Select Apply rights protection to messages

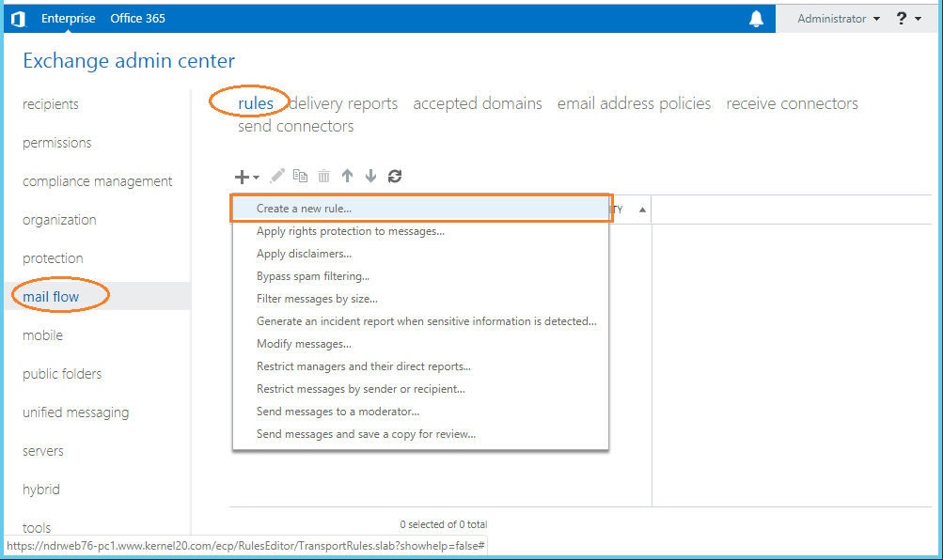click(420, 231)
